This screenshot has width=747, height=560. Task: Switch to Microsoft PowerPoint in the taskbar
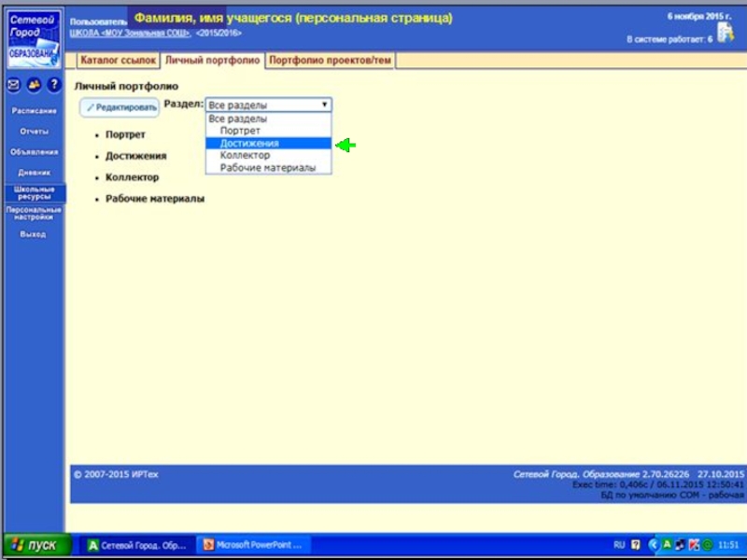pyautogui.click(x=252, y=545)
